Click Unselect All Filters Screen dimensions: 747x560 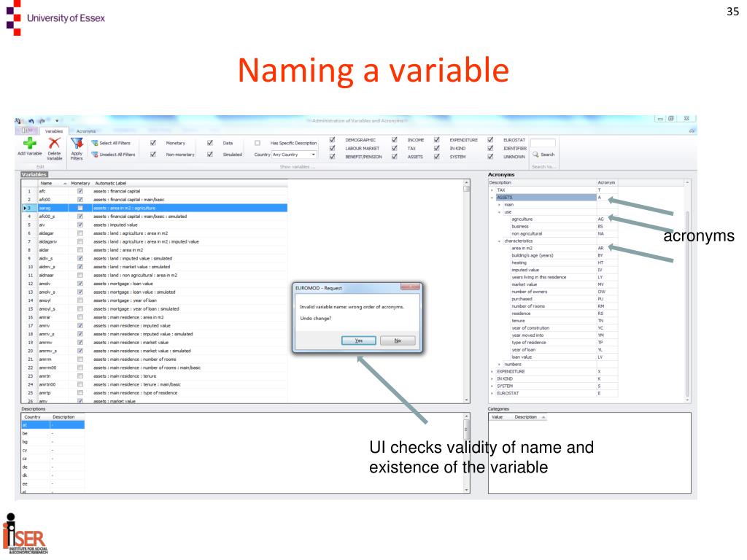coord(113,155)
